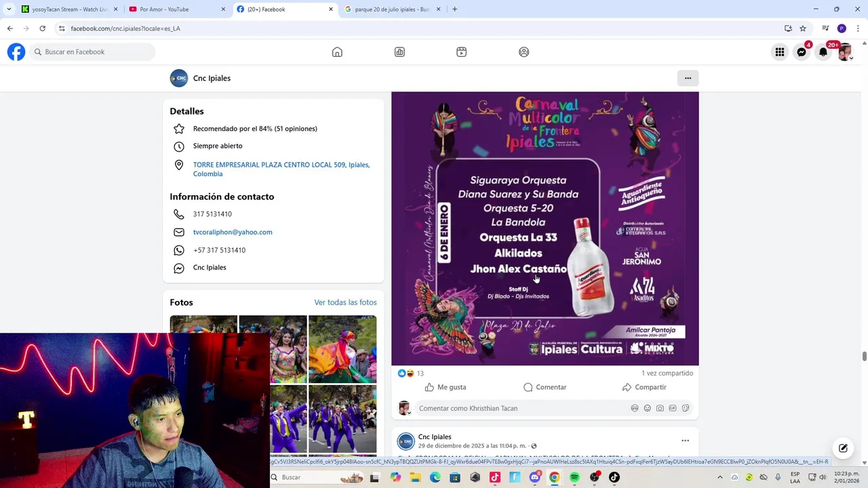868x488 pixels.
Task: Open the notifications bell
Action: [x=823, y=52]
